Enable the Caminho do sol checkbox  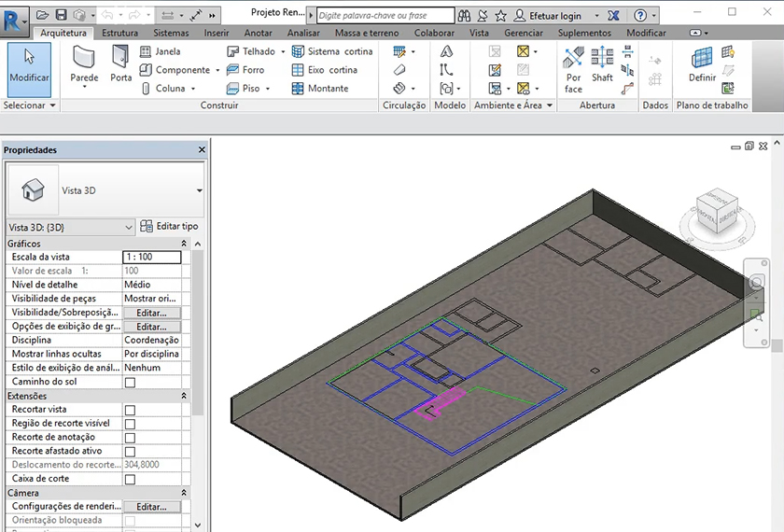130,383
